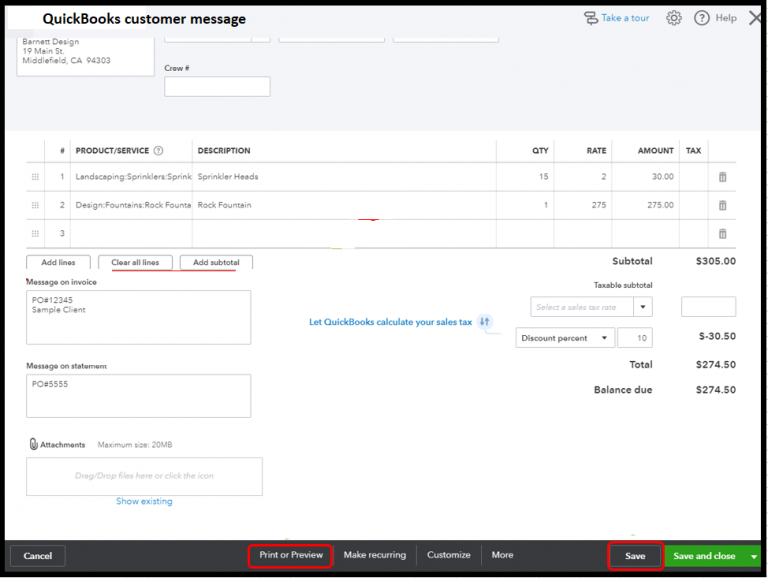Screen dimensions: 768x578
Task: Click the Rock Fountain description cell
Action: click(344, 205)
